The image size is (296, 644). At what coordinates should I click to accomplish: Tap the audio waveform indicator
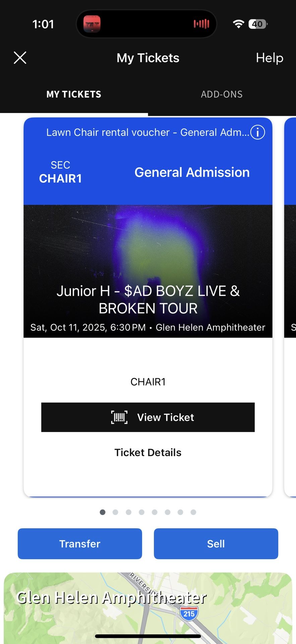tap(201, 24)
